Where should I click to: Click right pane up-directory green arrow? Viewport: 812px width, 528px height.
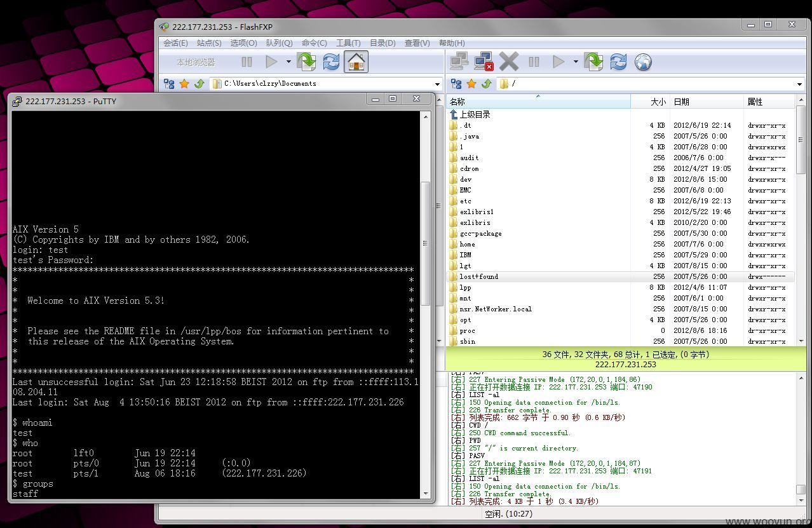(487, 84)
